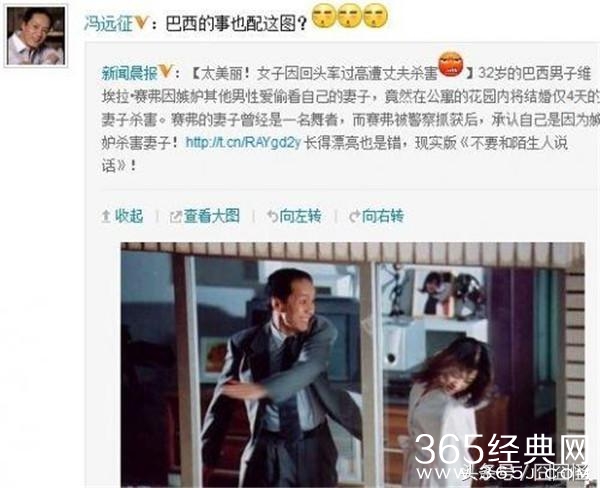Open the 冯远征 username link
600x488 pixels.
click(x=108, y=24)
